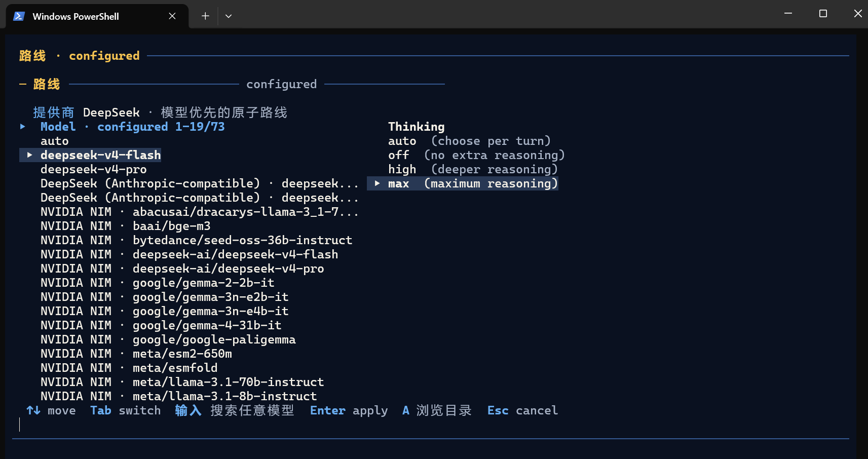The image size is (868, 459).
Task: Click the PowerShell icon in the tab
Action: tap(19, 16)
